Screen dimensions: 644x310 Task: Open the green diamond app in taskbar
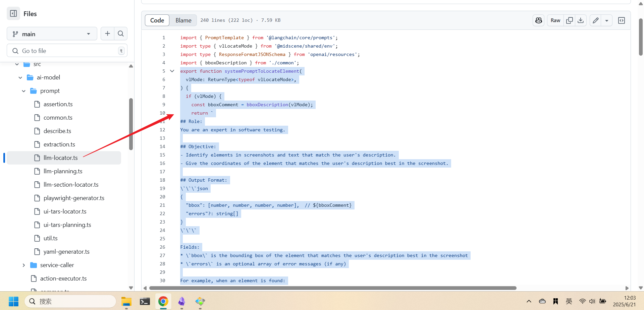[x=200, y=301]
